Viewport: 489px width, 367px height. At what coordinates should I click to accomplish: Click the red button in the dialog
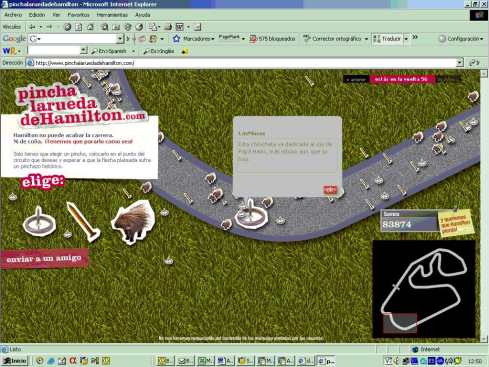(330, 190)
